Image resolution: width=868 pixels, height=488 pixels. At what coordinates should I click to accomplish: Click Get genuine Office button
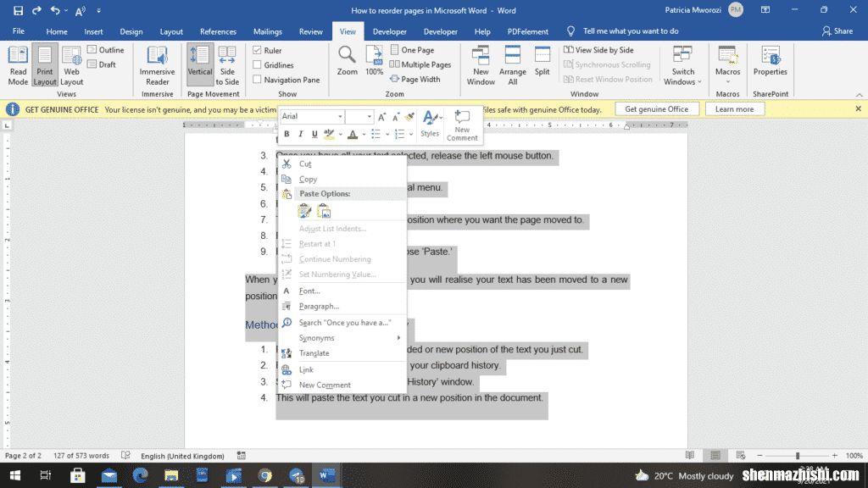coord(657,109)
